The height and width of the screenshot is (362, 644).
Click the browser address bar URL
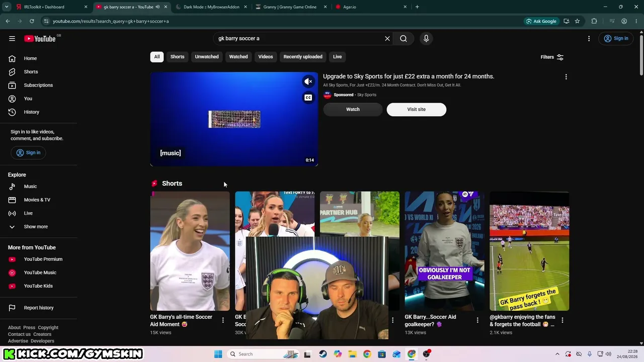pyautogui.click(x=111, y=21)
